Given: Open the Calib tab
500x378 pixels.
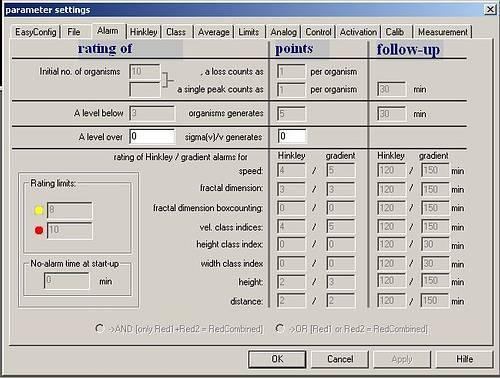Looking at the screenshot, I should pos(395,32).
